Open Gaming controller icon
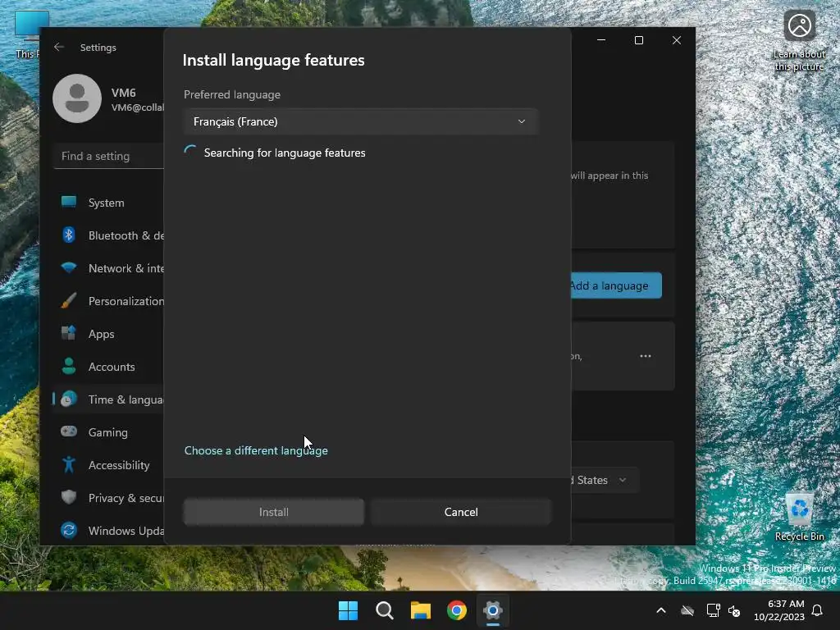 pyautogui.click(x=69, y=431)
